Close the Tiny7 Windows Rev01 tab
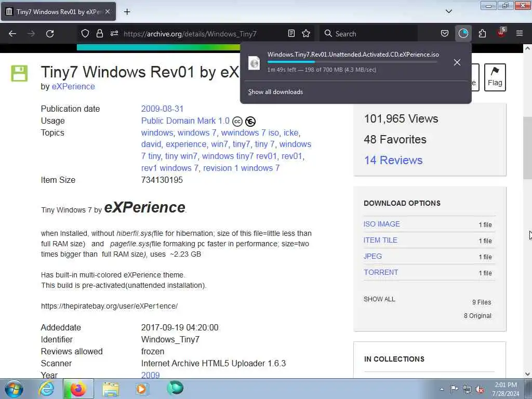Image resolution: width=532 pixels, height=399 pixels. 108,11
